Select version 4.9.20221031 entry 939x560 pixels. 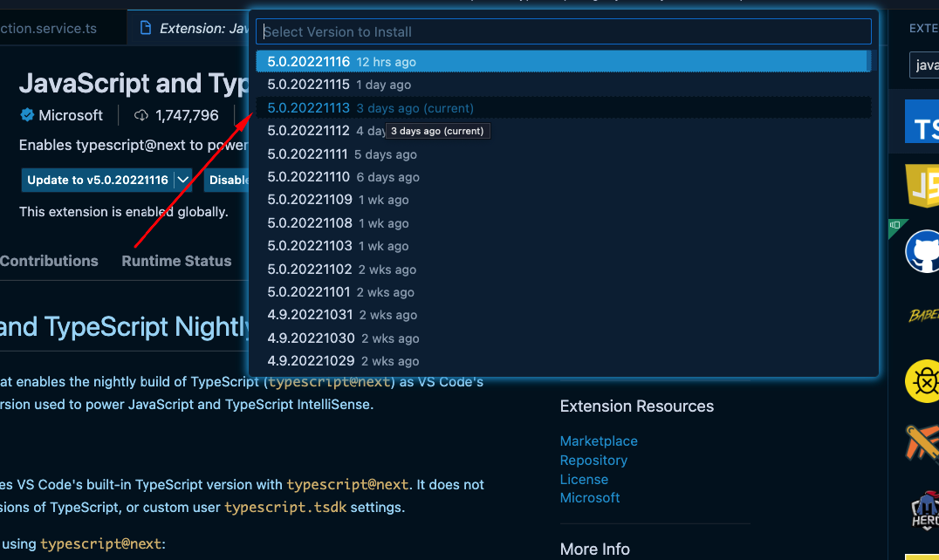(563, 315)
